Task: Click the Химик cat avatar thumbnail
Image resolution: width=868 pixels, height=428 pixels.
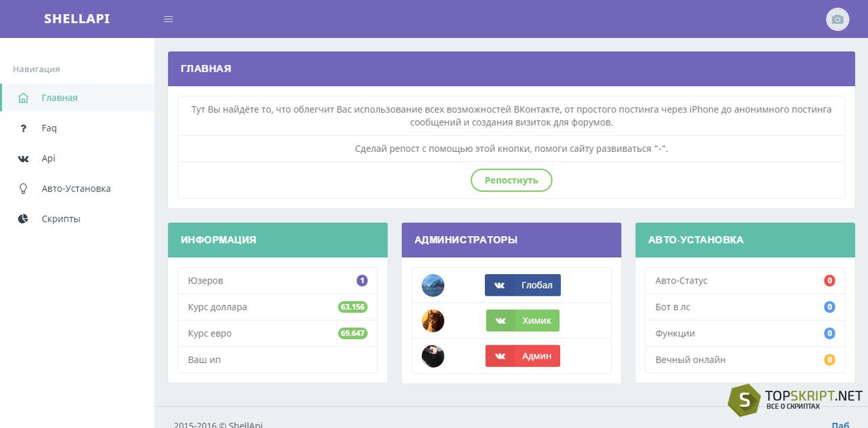Action: 433,321
